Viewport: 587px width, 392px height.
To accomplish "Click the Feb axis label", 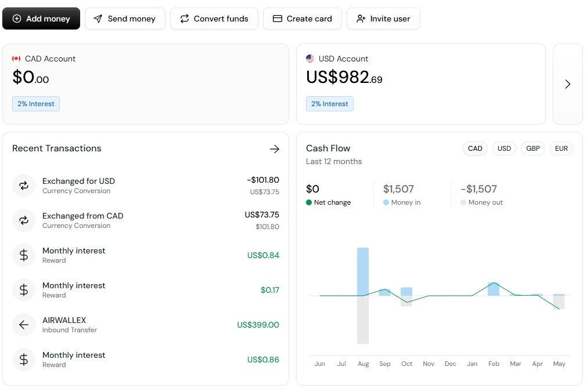I will click(x=494, y=364).
